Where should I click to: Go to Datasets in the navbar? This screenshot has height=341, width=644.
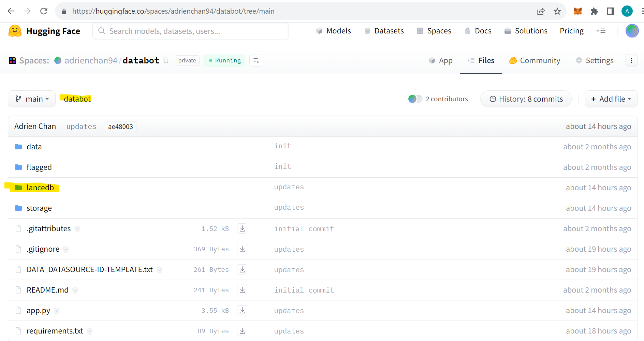coord(384,31)
